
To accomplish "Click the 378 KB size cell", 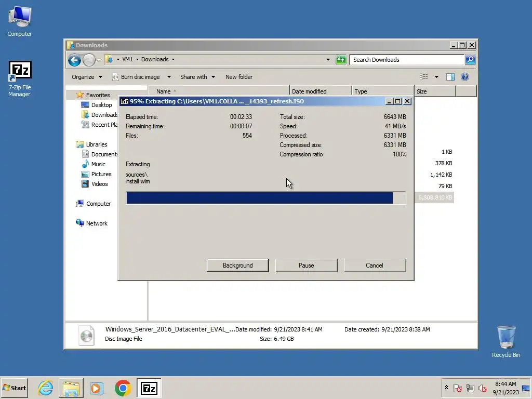I will [444, 163].
